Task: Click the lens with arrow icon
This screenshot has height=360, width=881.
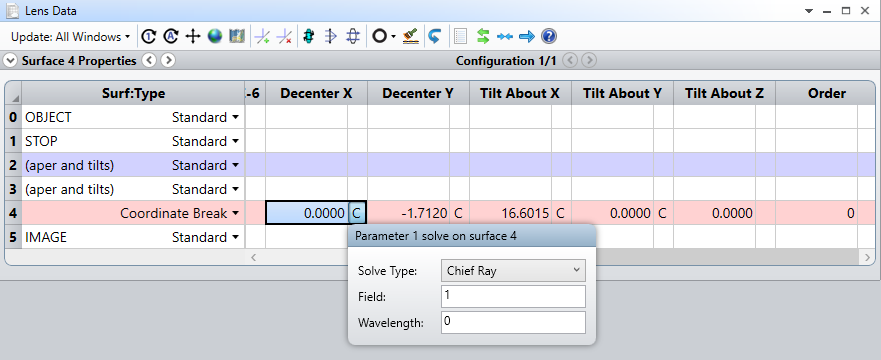Action: (x=331, y=37)
